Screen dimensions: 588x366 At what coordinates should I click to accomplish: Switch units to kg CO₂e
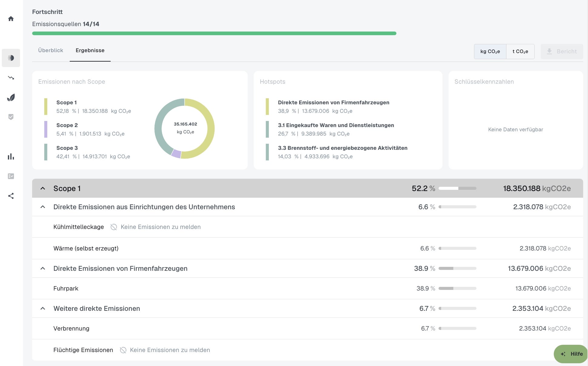click(490, 52)
